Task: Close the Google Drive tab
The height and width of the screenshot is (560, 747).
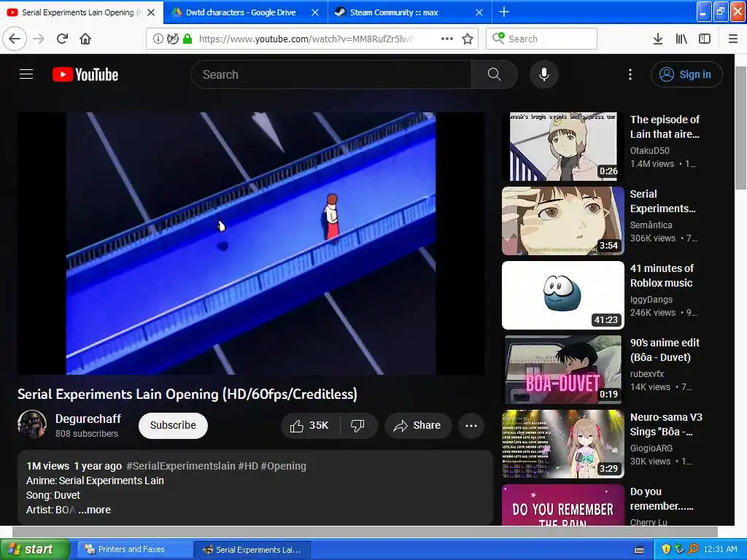Action: (x=315, y=12)
